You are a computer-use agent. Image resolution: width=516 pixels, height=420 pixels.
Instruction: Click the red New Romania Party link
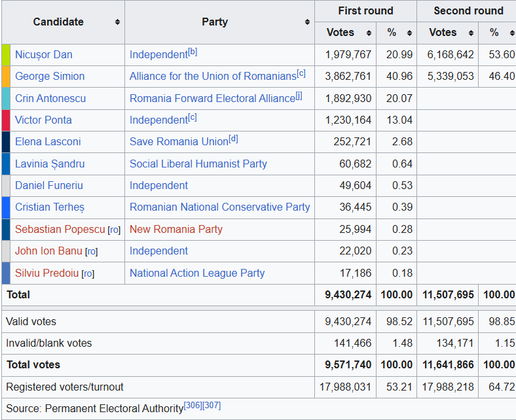click(x=175, y=229)
